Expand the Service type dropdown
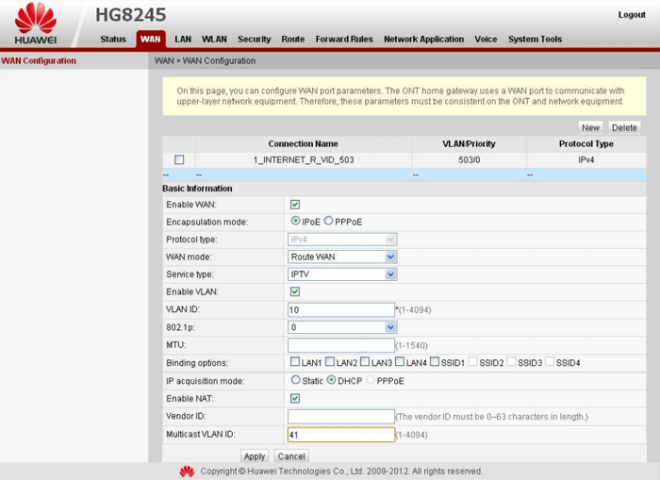This screenshot has width=660, height=480. 342,275
